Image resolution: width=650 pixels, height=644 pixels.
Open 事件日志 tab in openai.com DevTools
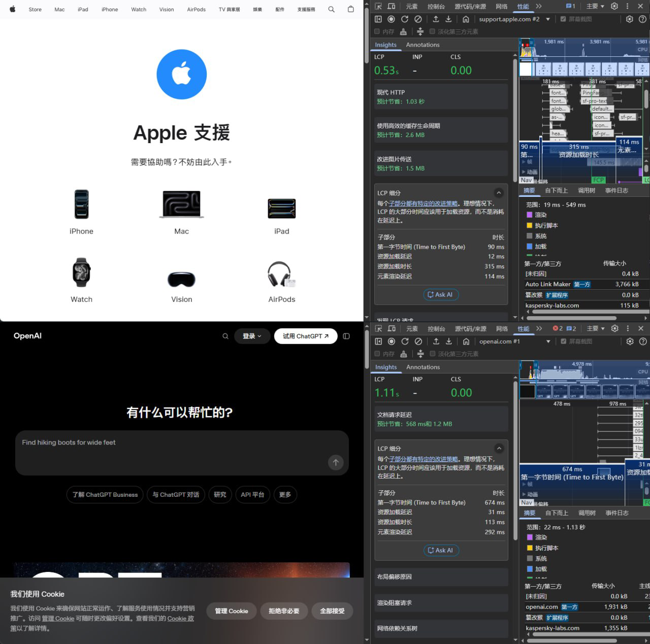[617, 513]
